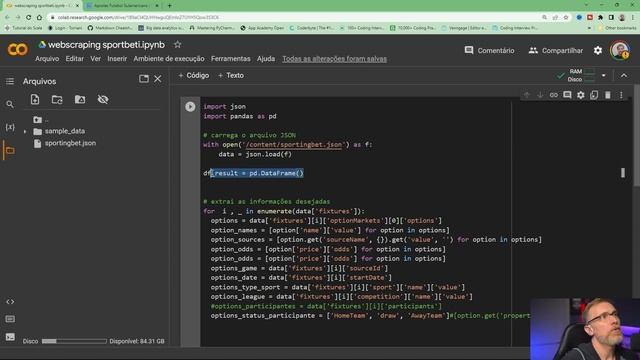Reload the page in the browser

pyautogui.click(x=28, y=18)
